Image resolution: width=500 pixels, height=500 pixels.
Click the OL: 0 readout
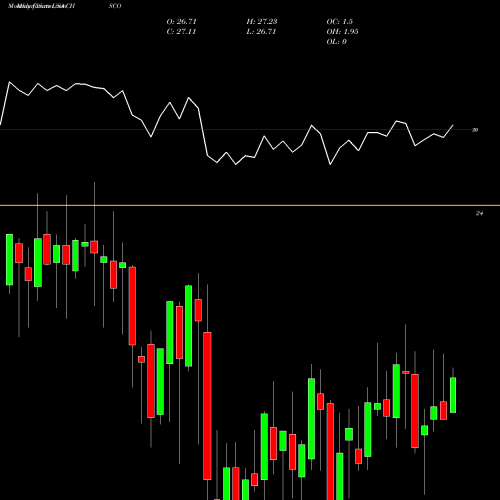pyautogui.click(x=336, y=42)
